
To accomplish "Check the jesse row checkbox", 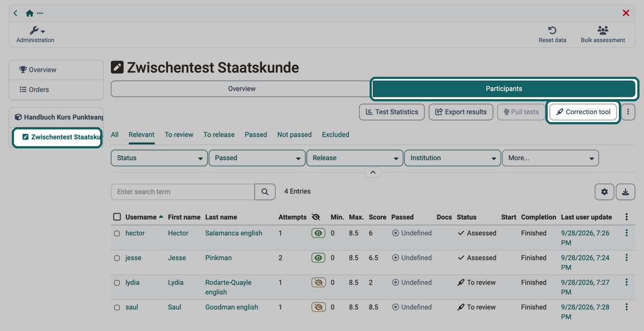I will (117, 258).
